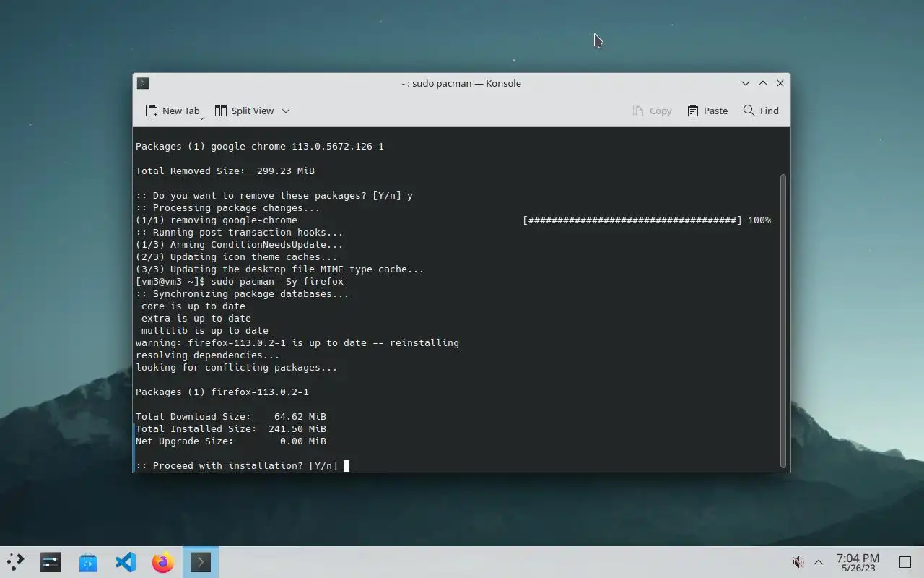Screen dimensions: 924x578
Task: Click 'Packages (1) google-chrome-113.0.5672.126-1' line
Action: [260, 146]
